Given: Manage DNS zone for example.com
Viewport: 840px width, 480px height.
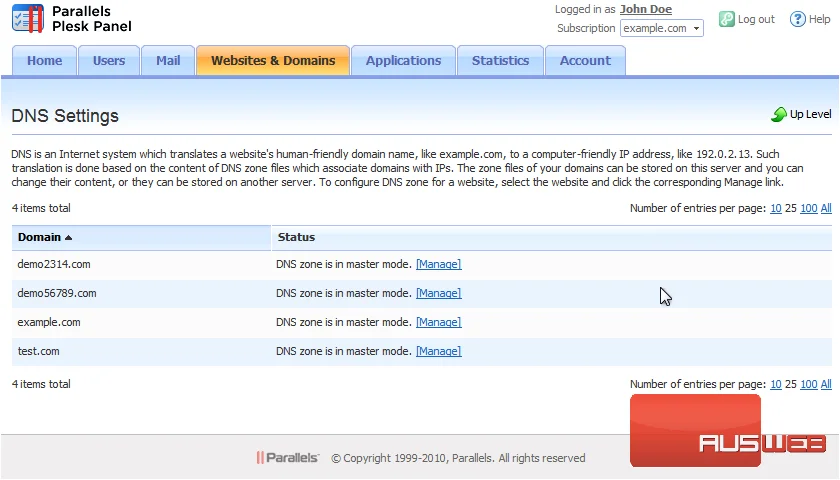Looking at the screenshot, I should coord(439,322).
